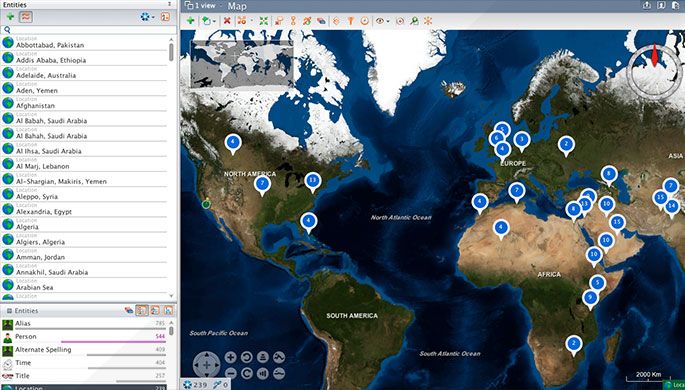The image size is (685, 390).
Task: Open the '1 view' tab selector
Action: 203,6
